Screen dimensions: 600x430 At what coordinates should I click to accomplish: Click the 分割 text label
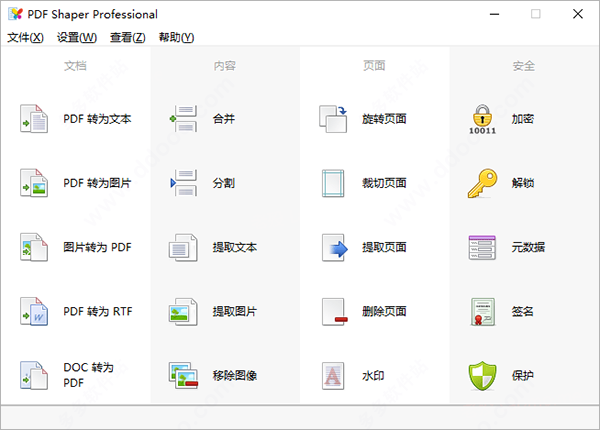click(223, 183)
